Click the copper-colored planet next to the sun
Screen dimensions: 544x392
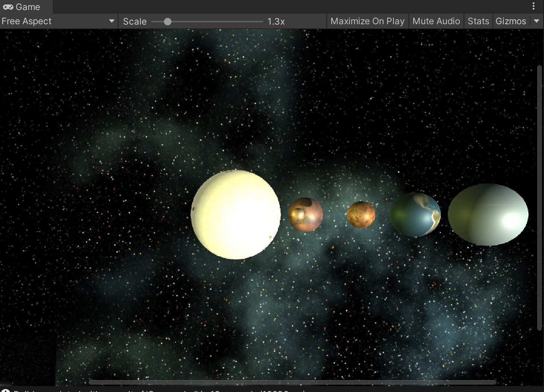[x=305, y=215]
